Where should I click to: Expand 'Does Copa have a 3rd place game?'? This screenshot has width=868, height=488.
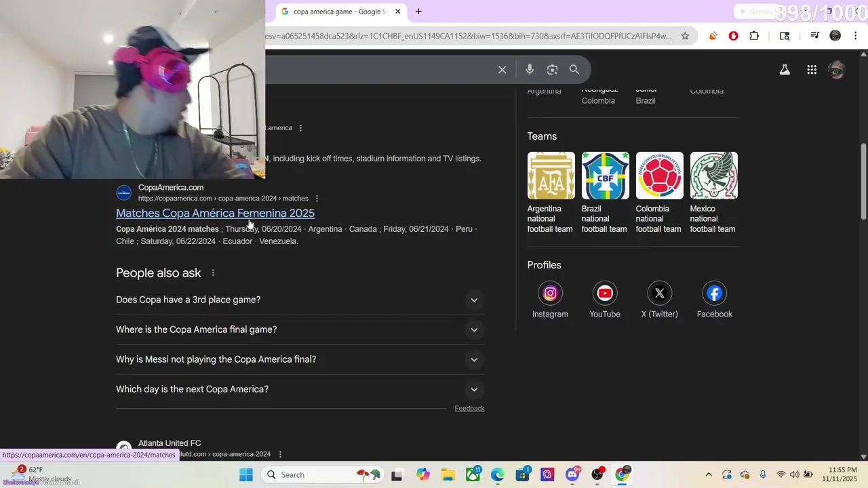(300, 300)
